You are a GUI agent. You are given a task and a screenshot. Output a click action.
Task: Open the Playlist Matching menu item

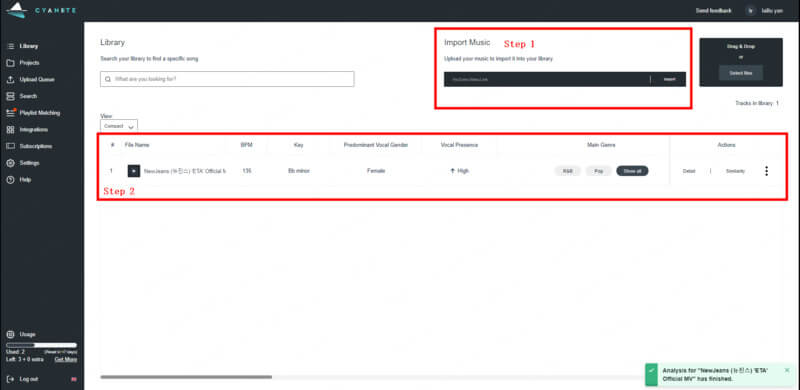pyautogui.click(x=40, y=113)
